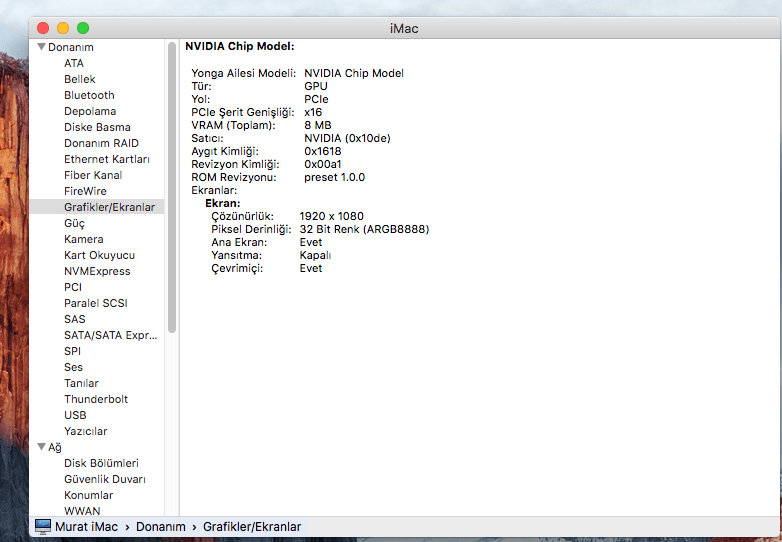The image size is (782, 542).
Task: Click the NVIDIA Chip Model heading
Action: [240, 46]
